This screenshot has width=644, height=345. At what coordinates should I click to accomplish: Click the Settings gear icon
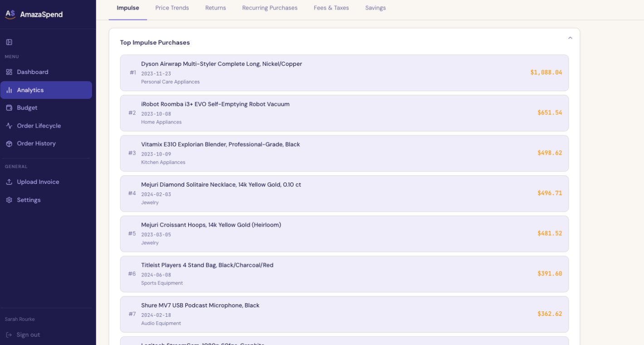pos(9,200)
